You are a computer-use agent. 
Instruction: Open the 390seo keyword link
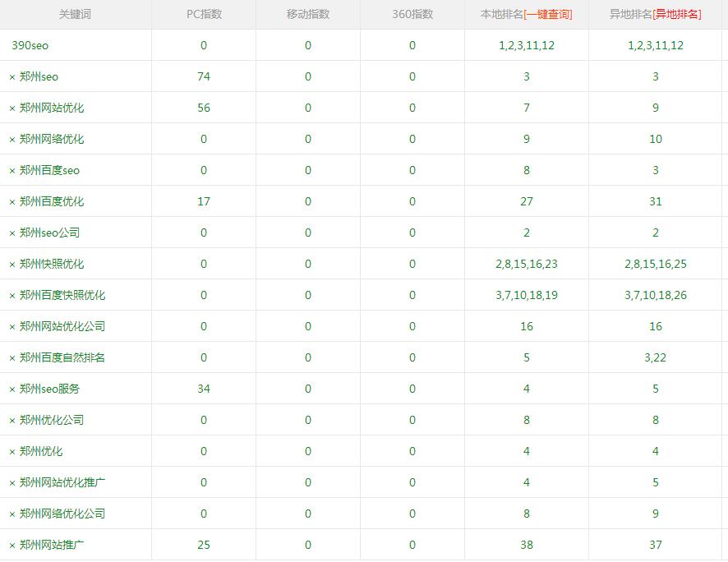pyautogui.click(x=30, y=46)
